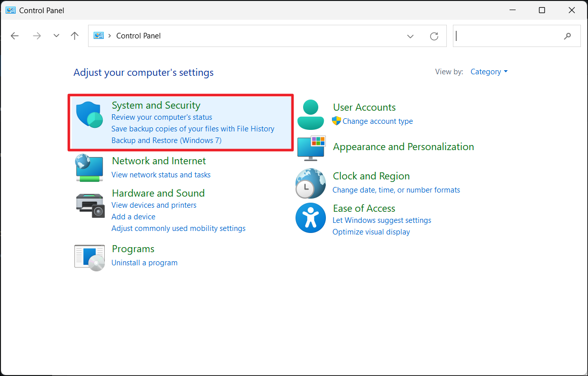Expand the address bar history dropdown
Image resolution: width=588 pixels, height=376 pixels.
[x=410, y=36]
